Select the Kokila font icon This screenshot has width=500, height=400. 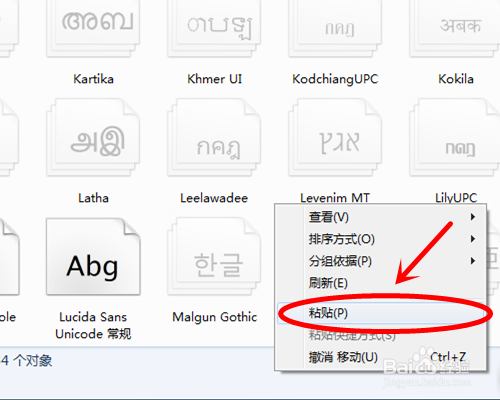[455, 28]
